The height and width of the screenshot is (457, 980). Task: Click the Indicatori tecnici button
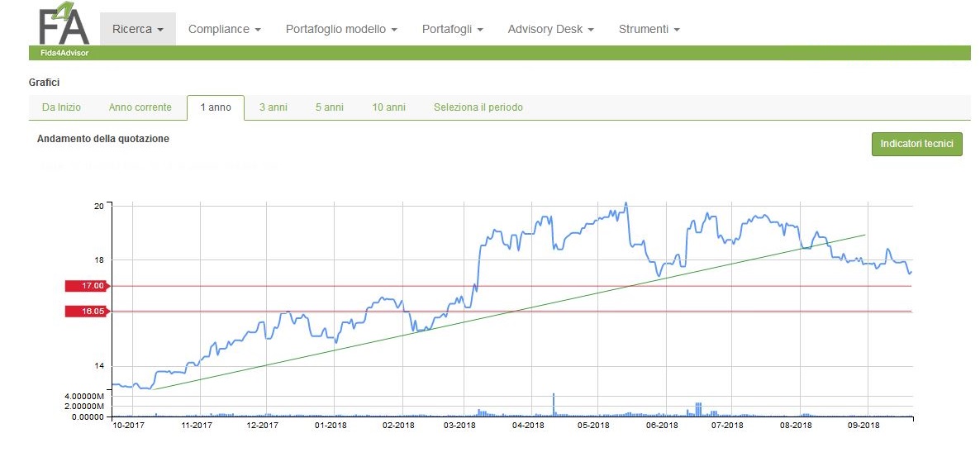tap(916, 144)
